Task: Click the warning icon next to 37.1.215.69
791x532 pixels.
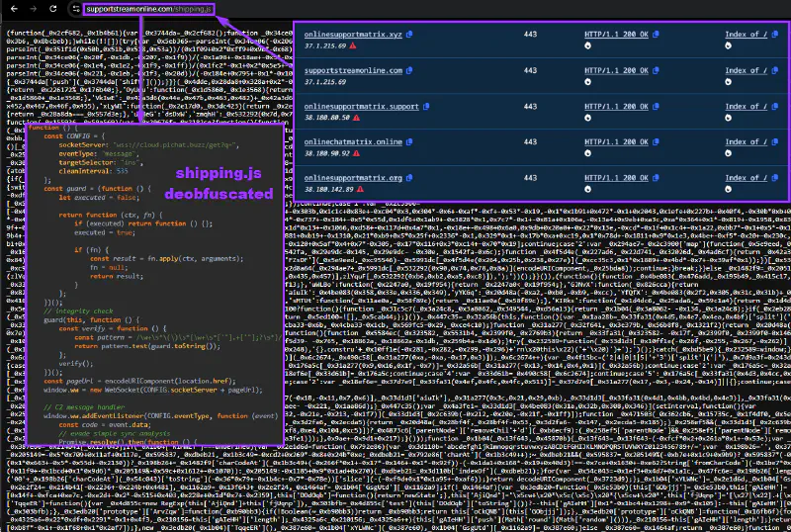Action: [x=353, y=45]
